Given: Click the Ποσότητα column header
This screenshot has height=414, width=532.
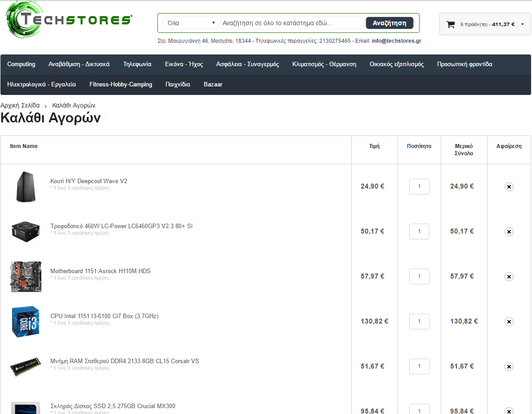Looking at the screenshot, I should [419, 146].
